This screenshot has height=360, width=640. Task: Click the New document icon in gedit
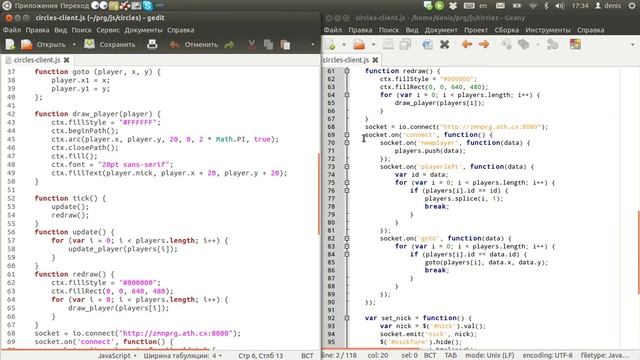coord(10,44)
